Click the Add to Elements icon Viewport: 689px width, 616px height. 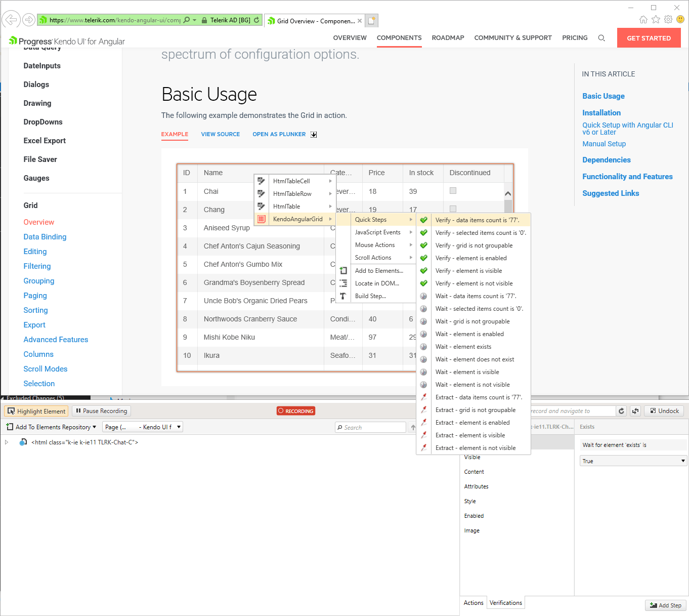(x=343, y=271)
